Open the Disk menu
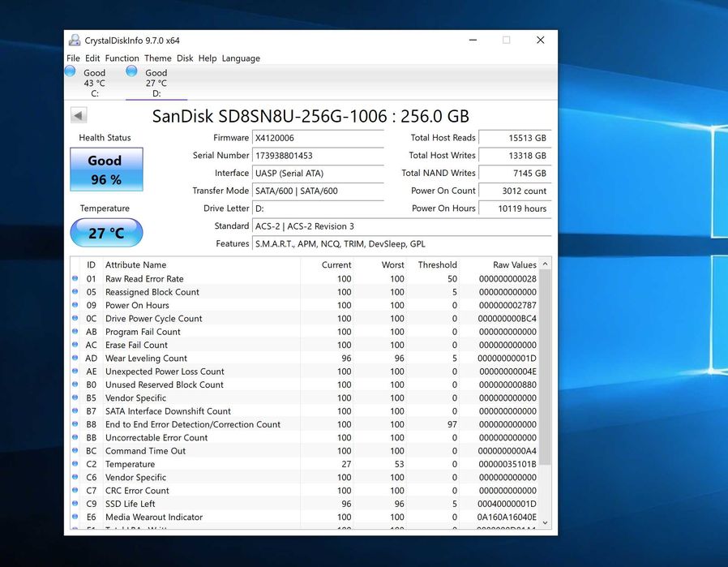728x567 pixels. [x=185, y=58]
